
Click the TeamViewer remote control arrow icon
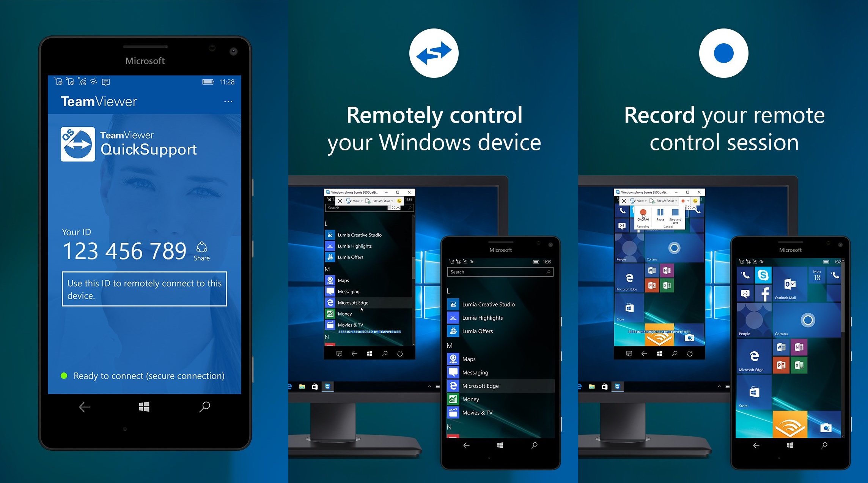pyautogui.click(x=434, y=57)
